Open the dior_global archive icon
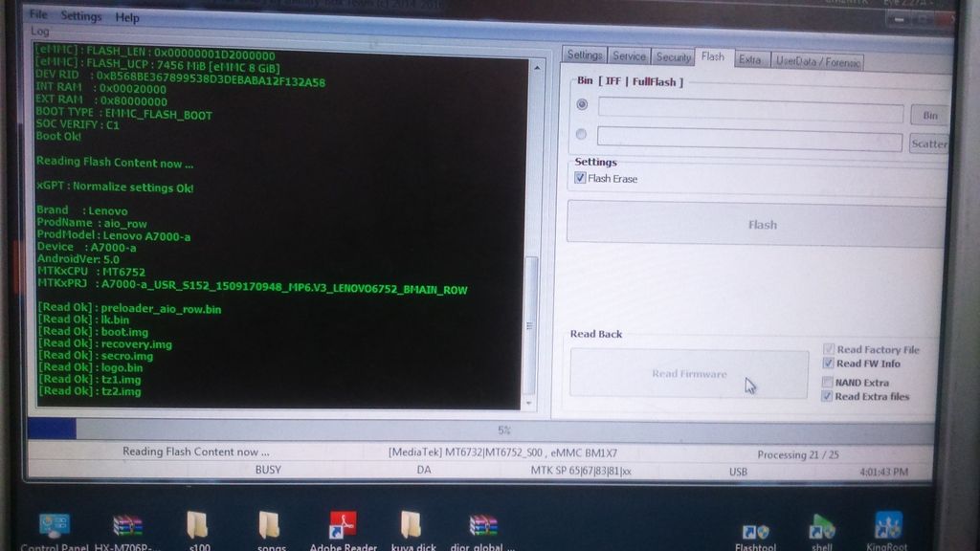The height and width of the screenshot is (551, 980). tap(481, 525)
